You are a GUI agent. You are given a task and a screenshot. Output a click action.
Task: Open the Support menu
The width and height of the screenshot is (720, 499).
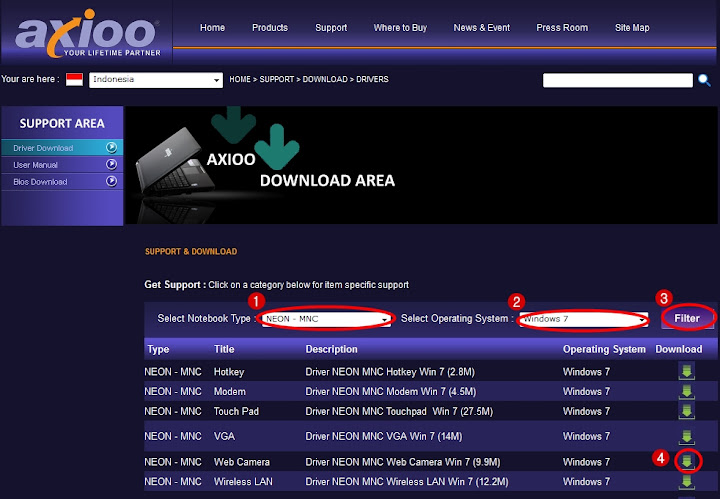click(x=331, y=28)
